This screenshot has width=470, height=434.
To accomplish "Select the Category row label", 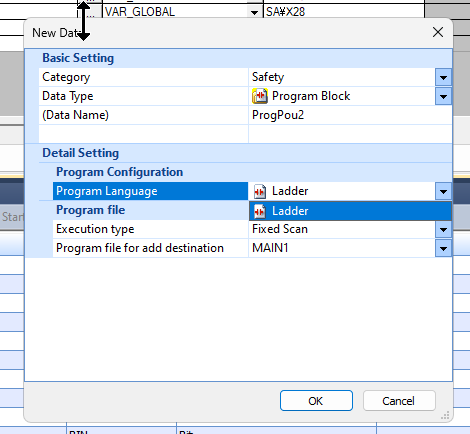I will [x=143, y=77].
